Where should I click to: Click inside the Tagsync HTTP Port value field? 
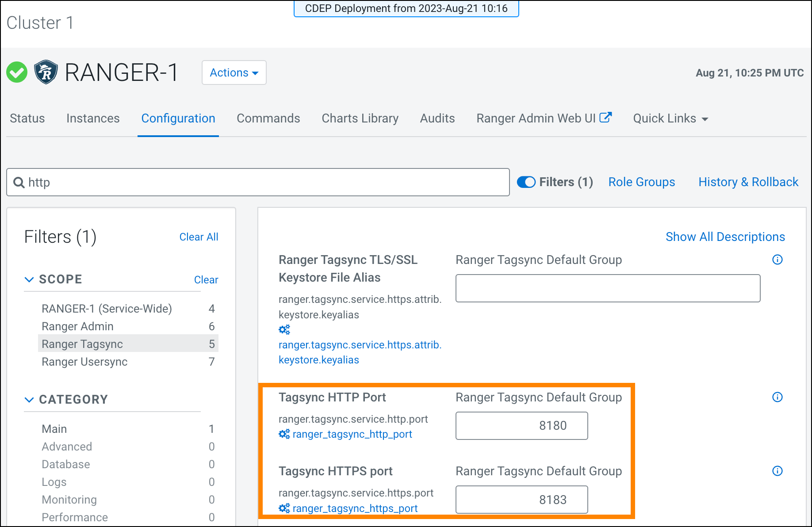tap(521, 426)
